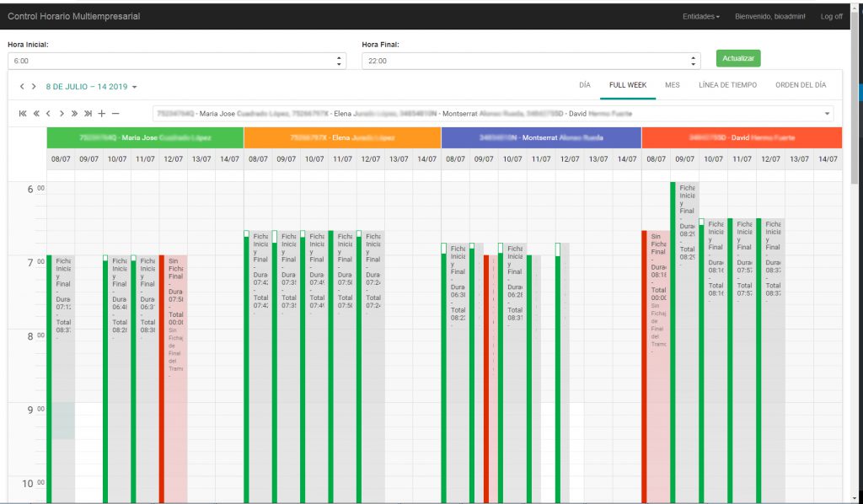The height and width of the screenshot is (504, 863).
Task: Click the red David resource header
Action: (742, 137)
